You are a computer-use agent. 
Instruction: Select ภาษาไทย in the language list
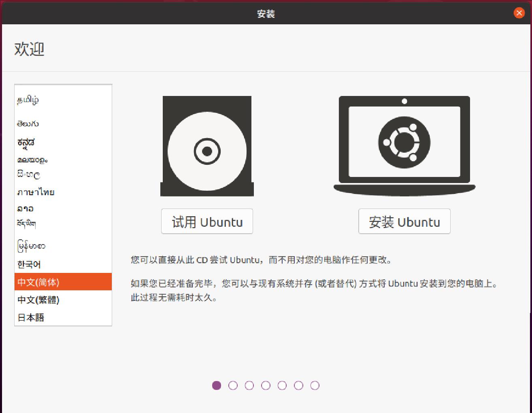[63, 192]
